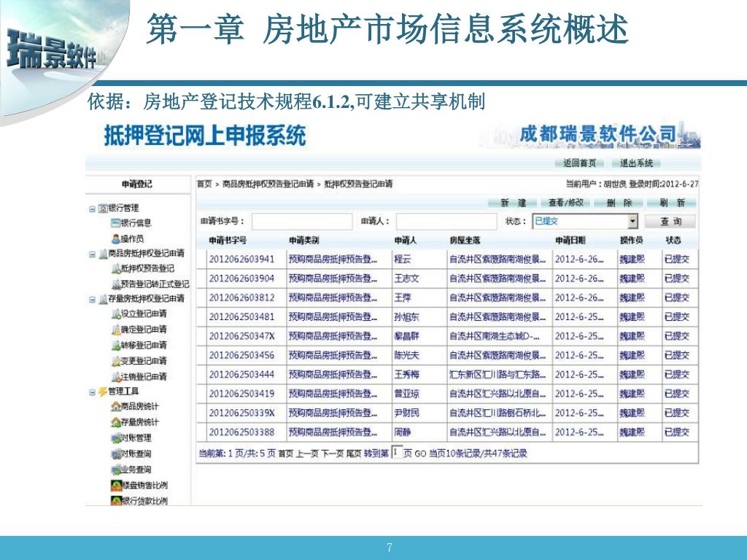
Task: Click the page number box before GO
Action: [396, 452]
